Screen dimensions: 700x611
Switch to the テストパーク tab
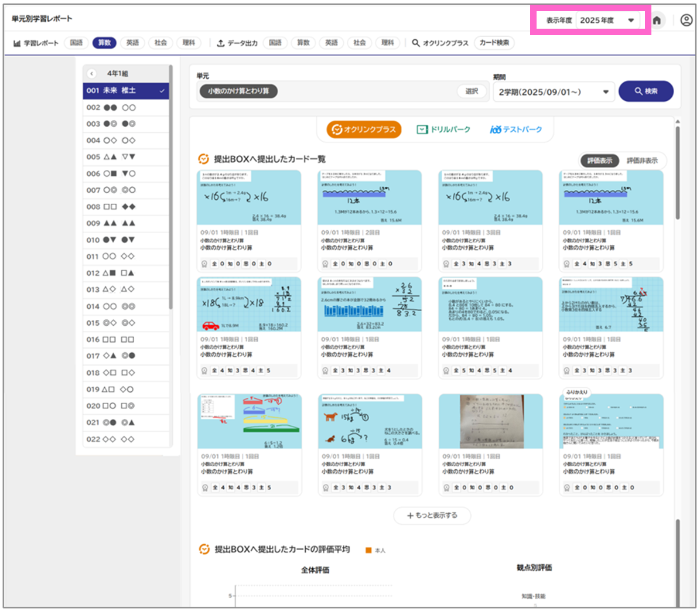click(516, 129)
